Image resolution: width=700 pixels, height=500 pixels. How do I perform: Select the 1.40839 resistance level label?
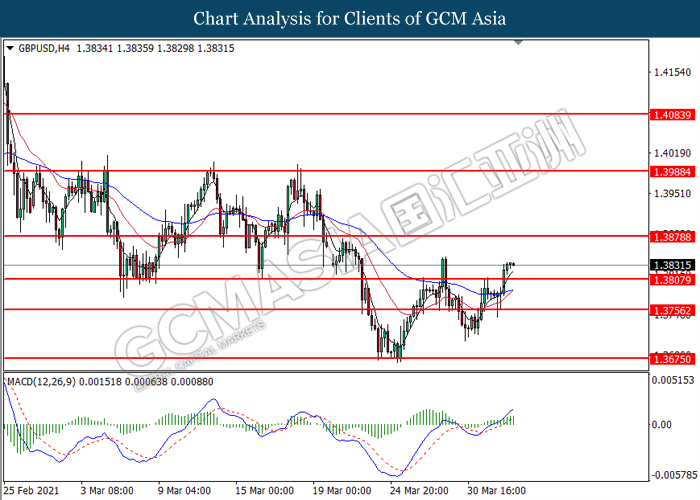[672, 115]
